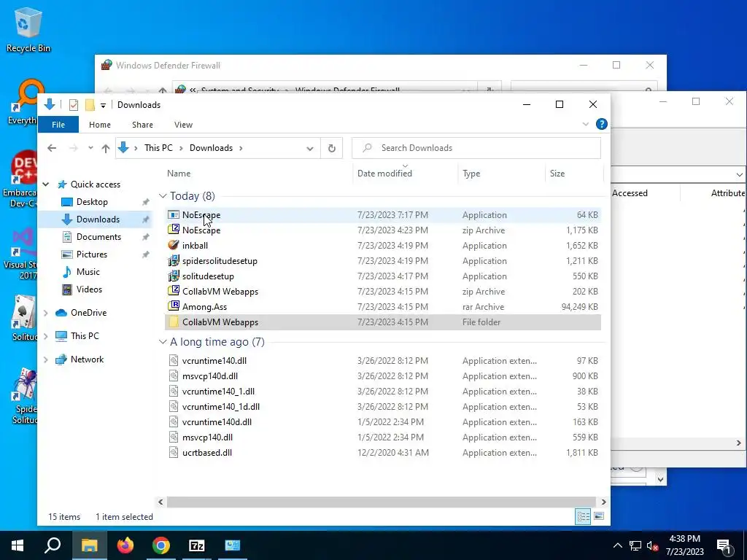Screen dimensions: 747x560
Task: Sort by Type column header
Action: 471,174
